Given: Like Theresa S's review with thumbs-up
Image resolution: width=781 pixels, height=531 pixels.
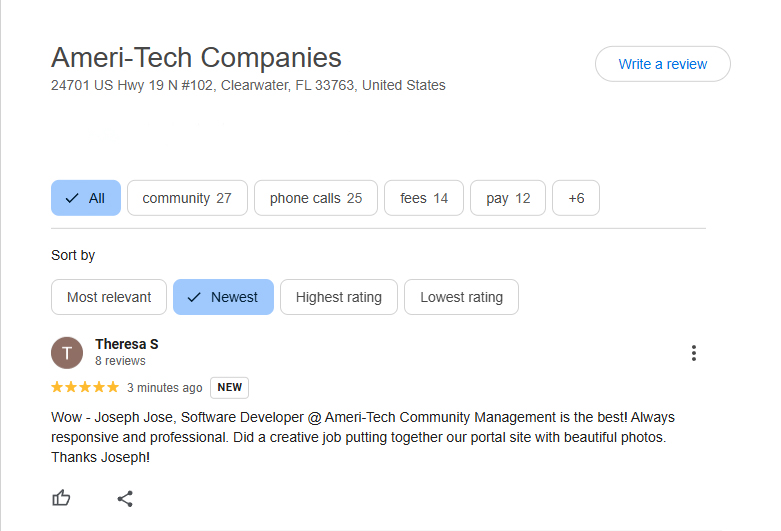Looking at the screenshot, I should (x=62, y=498).
